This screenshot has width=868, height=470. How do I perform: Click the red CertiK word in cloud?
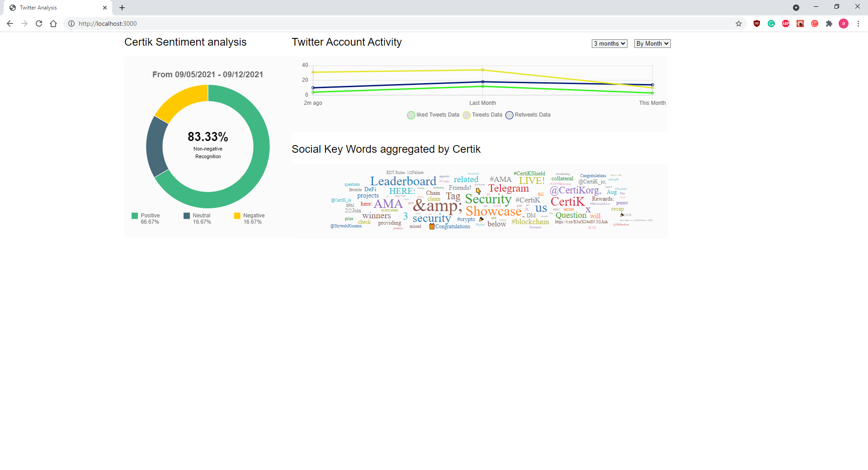pos(568,202)
